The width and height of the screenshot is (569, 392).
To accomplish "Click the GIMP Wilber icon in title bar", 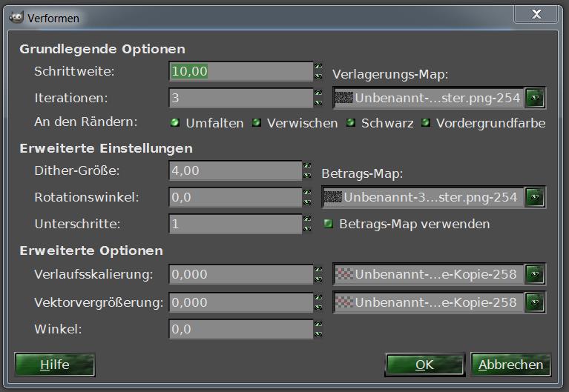I will click(x=16, y=17).
